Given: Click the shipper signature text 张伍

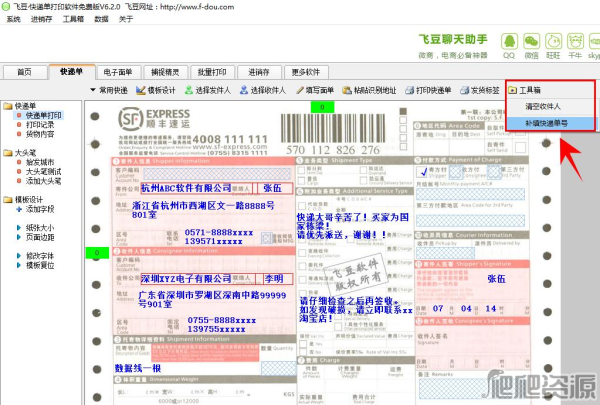Looking at the screenshot, I should click(x=496, y=279).
